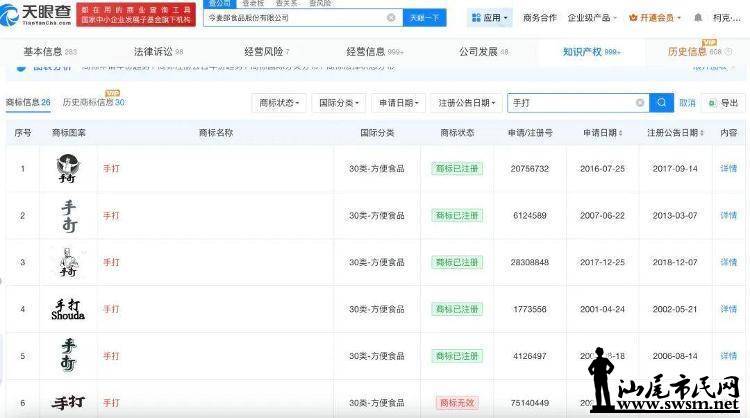Open the 注册公告日期 filter dropdown
This screenshot has width=750, height=418.
pos(466,103)
